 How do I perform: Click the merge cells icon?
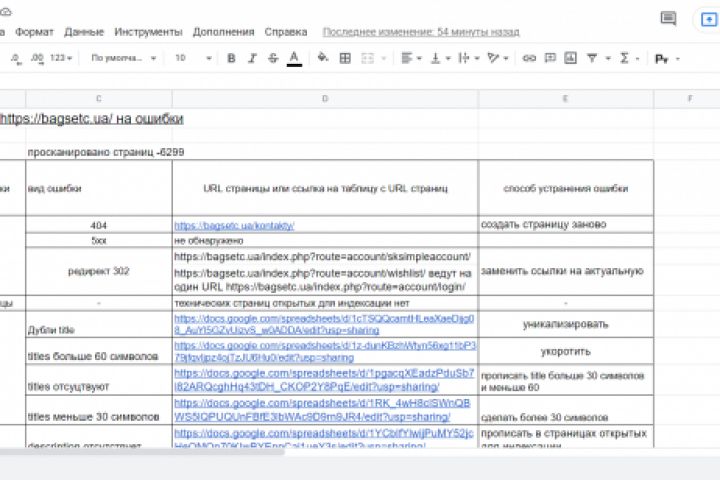point(368,58)
